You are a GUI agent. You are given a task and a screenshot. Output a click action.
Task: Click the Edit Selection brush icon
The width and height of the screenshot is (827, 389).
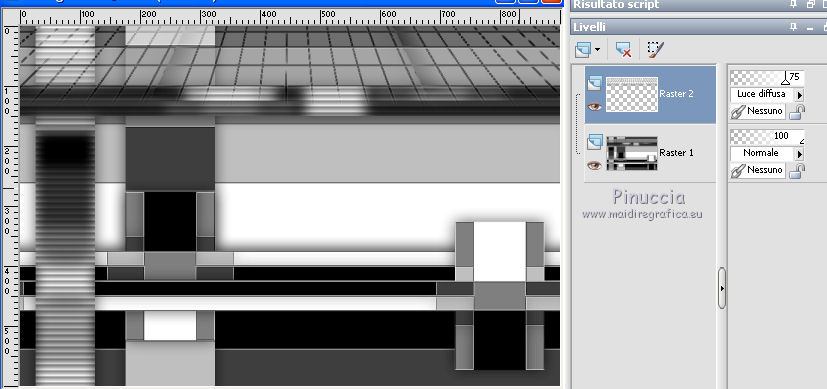(655, 50)
